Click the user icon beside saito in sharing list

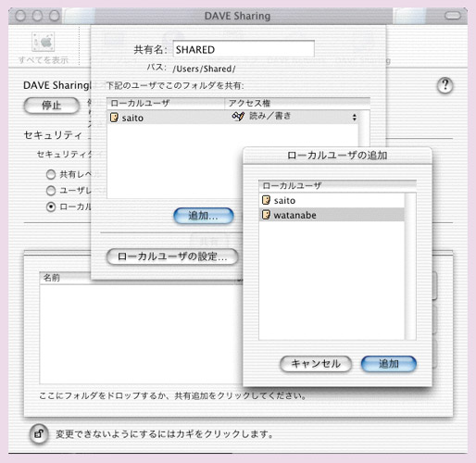tap(114, 118)
